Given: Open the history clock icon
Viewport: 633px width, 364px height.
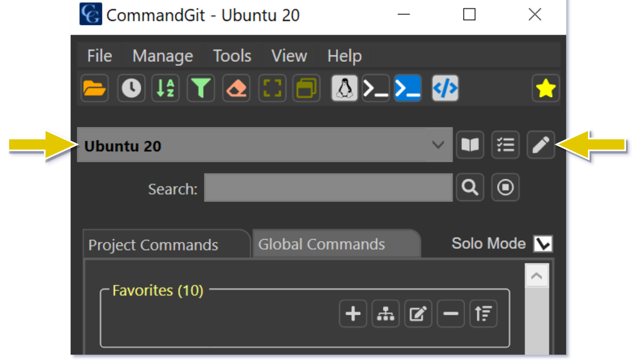Looking at the screenshot, I should 131,88.
